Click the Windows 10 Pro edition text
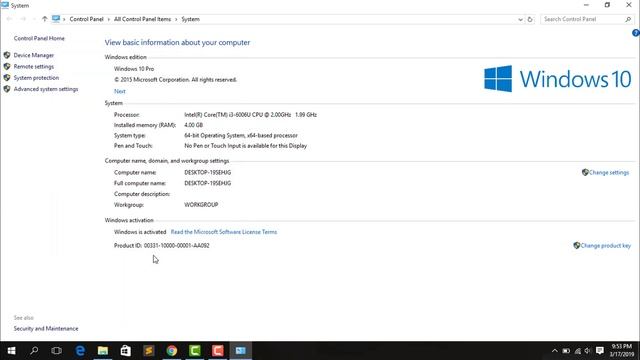 click(134, 69)
